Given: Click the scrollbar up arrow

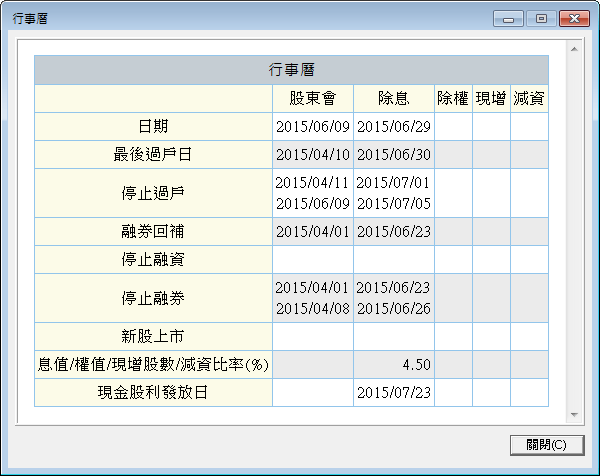Looking at the screenshot, I should pos(573,47).
